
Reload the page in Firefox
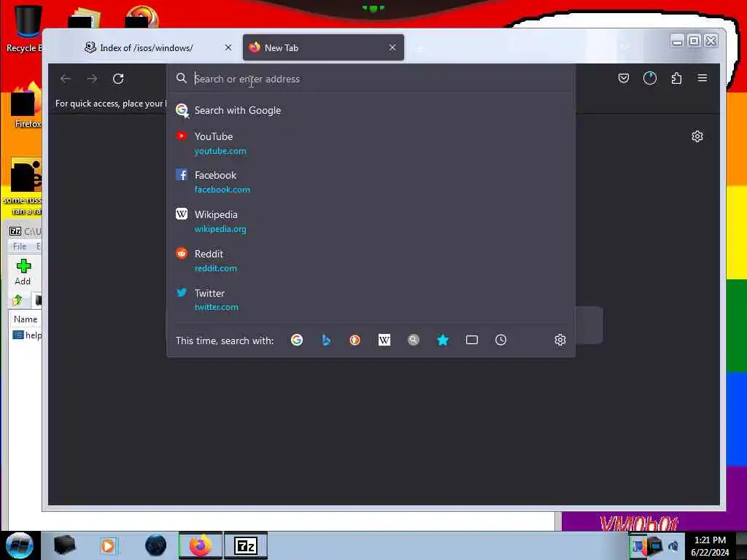click(118, 79)
